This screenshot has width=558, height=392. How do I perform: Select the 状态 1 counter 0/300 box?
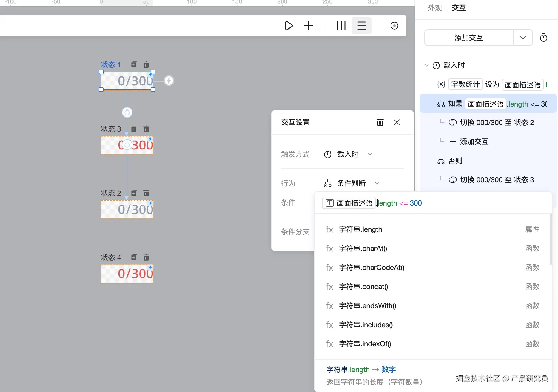(127, 81)
